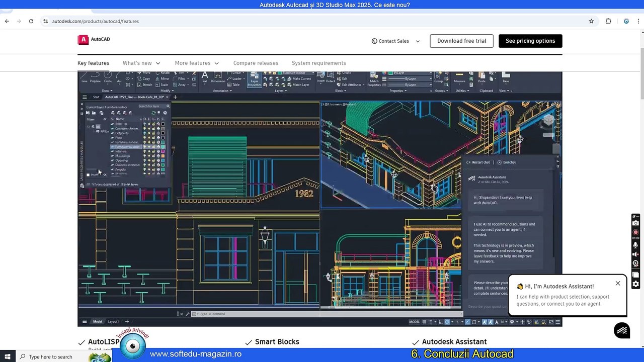
Task: Click the Move tool in Modify panel
Action: pos(144,73)
